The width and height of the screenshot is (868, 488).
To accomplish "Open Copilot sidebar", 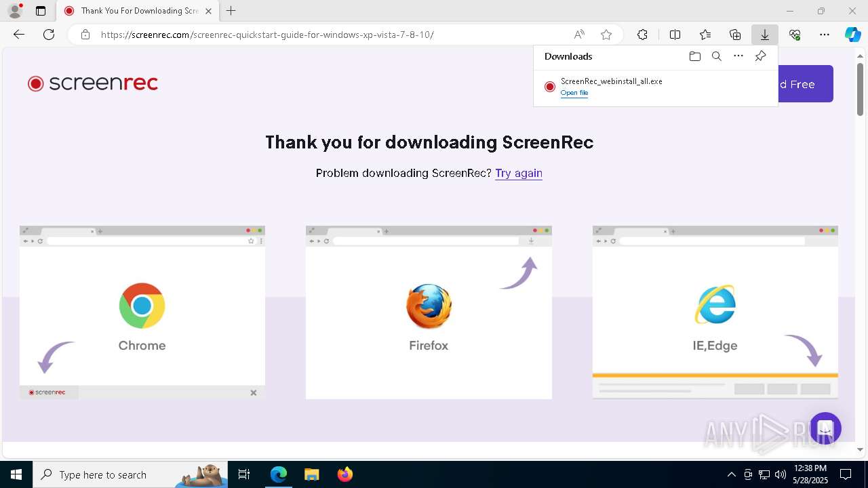I will [x=853, y=35].
